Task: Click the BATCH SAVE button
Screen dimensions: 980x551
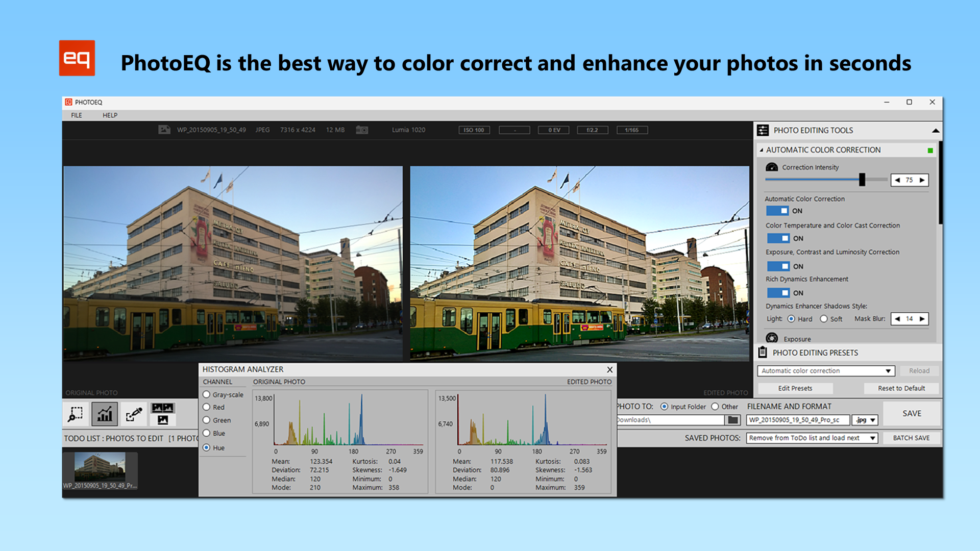Action: pyautogui.click(x=911, y=438)
